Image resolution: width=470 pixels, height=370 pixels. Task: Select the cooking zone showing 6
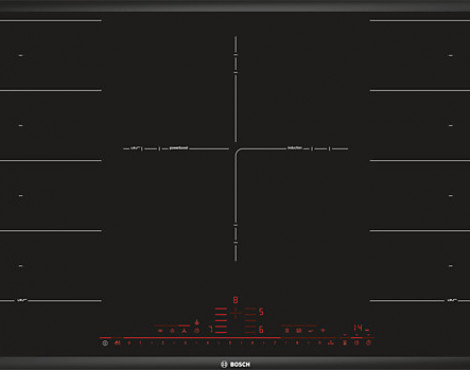261,330
